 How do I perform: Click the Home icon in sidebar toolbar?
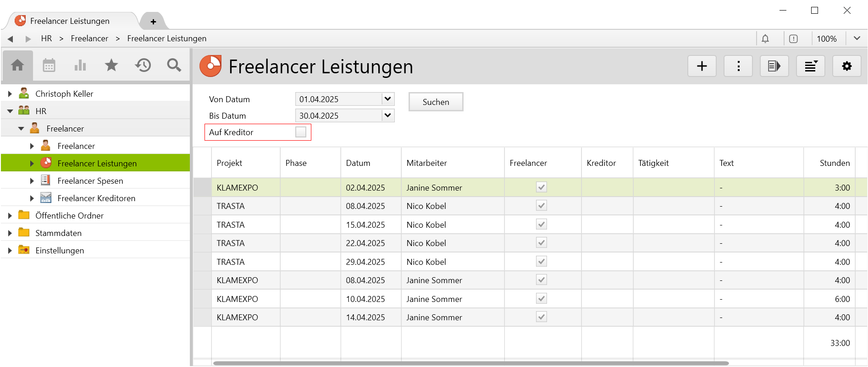17,66
